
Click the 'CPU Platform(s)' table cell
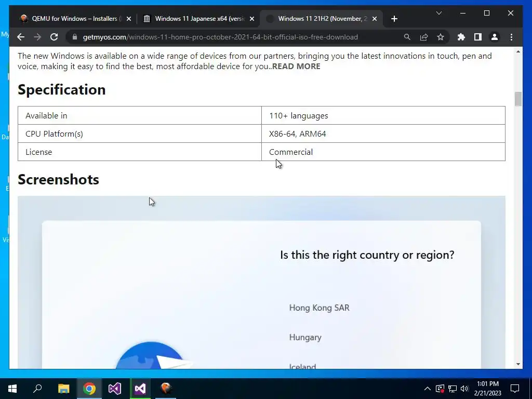pyautogui.click(x=139, y=134)
